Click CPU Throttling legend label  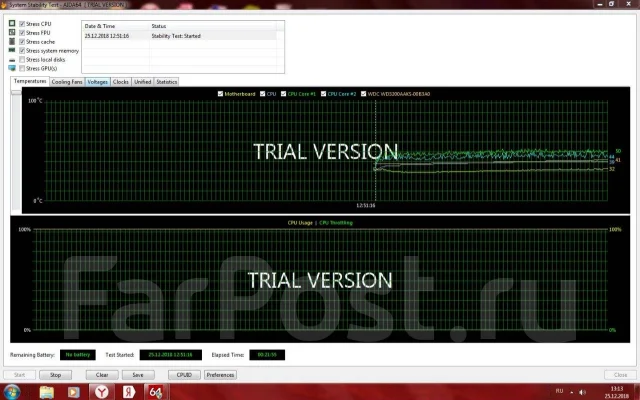point(336,223)
